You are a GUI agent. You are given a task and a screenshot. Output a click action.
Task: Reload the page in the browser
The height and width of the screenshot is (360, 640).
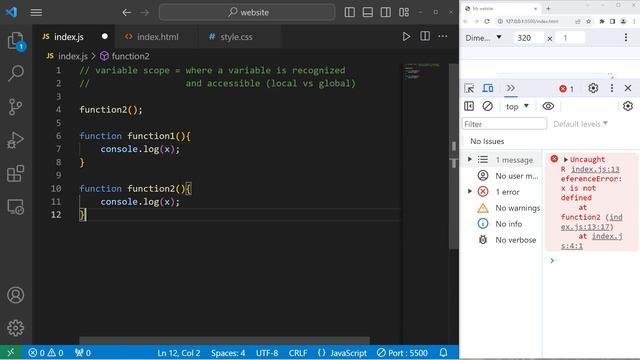click(487, 21)
